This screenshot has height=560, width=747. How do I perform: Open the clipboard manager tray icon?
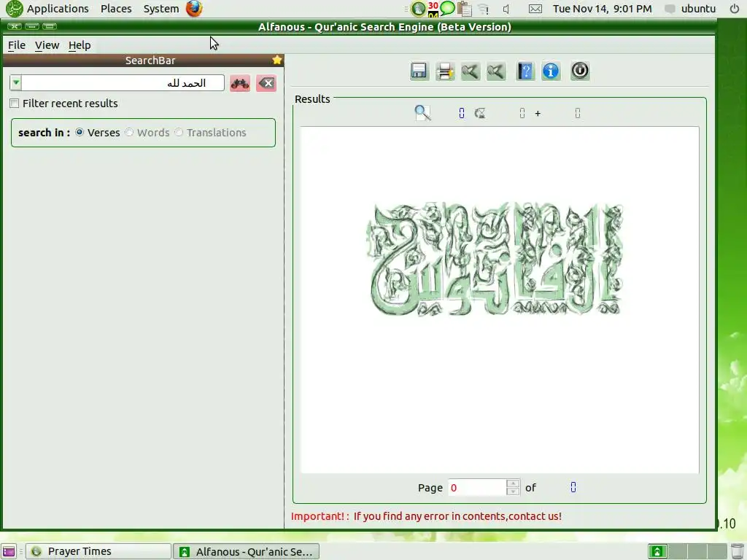(x=464, y=9)
